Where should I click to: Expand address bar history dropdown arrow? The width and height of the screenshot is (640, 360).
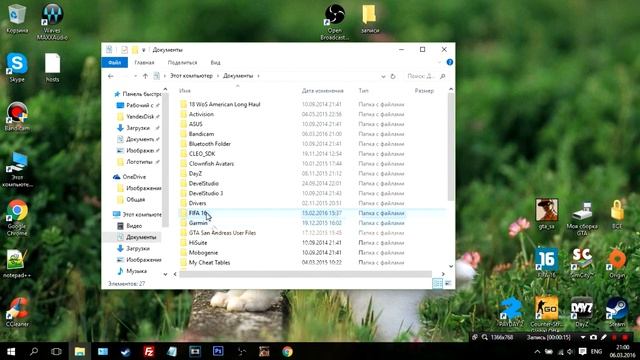click(383, 76)
